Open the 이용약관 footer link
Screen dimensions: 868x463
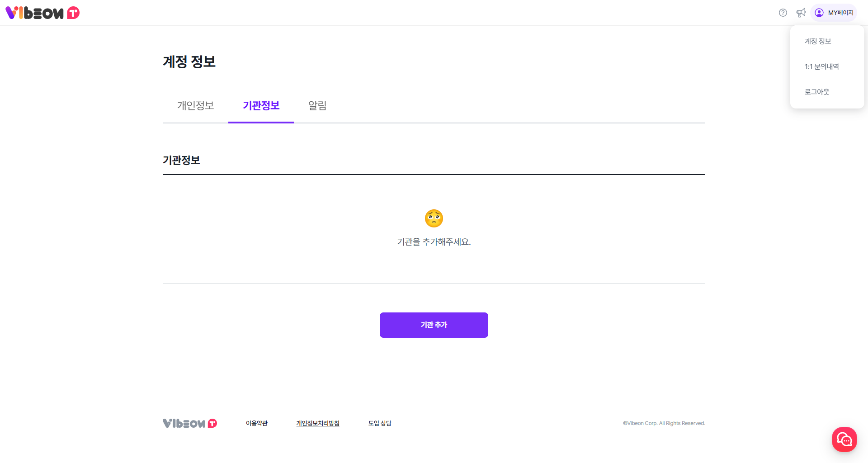click(x=257, y=423)
